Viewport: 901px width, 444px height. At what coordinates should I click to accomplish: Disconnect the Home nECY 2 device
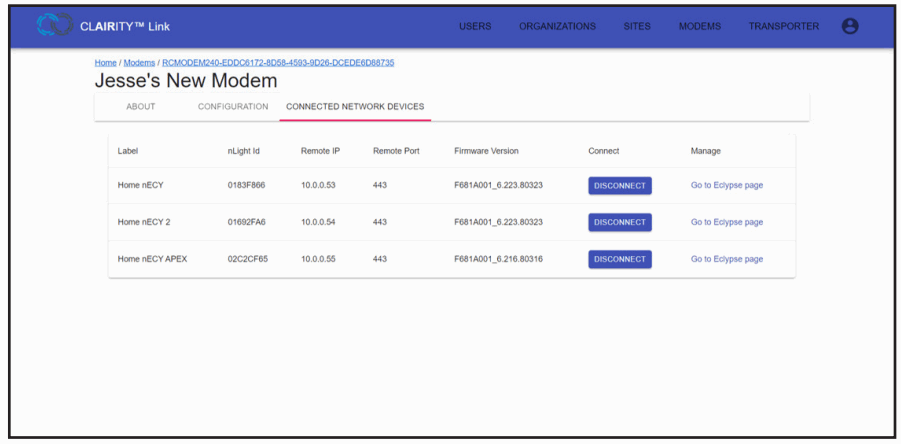coord(619,222)
